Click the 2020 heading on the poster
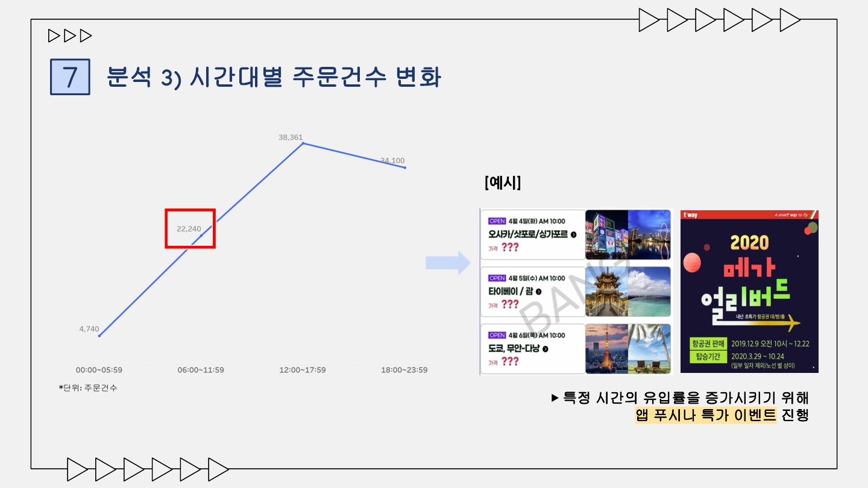868x488 pixels. 749,242
